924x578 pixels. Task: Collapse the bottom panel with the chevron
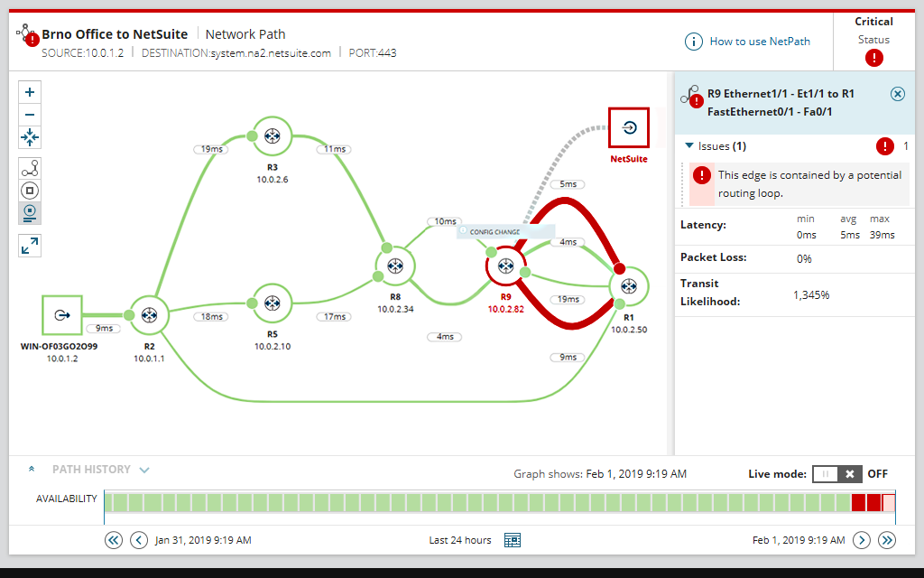point(32,469)
